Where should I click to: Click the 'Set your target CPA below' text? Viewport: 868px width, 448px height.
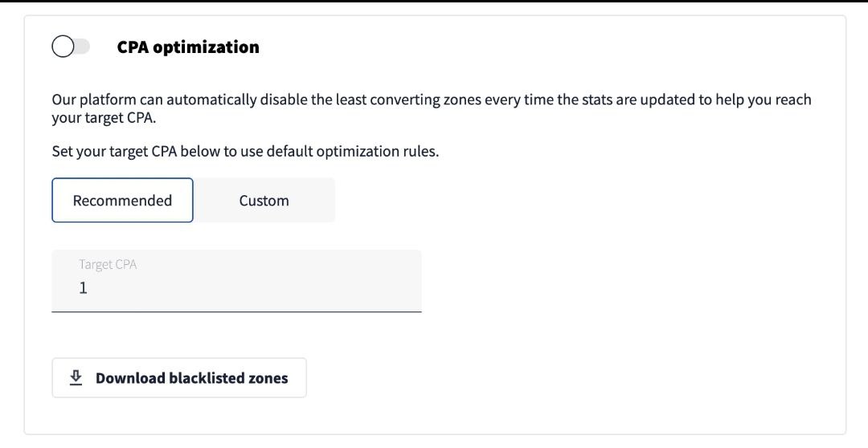[245, 151]
